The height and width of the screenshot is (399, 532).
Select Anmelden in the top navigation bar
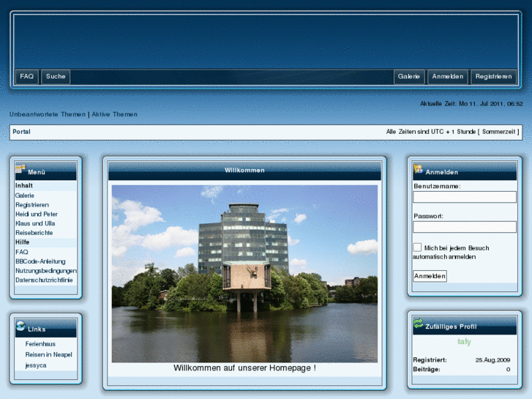pyautogui.click(x=448, y=76)
